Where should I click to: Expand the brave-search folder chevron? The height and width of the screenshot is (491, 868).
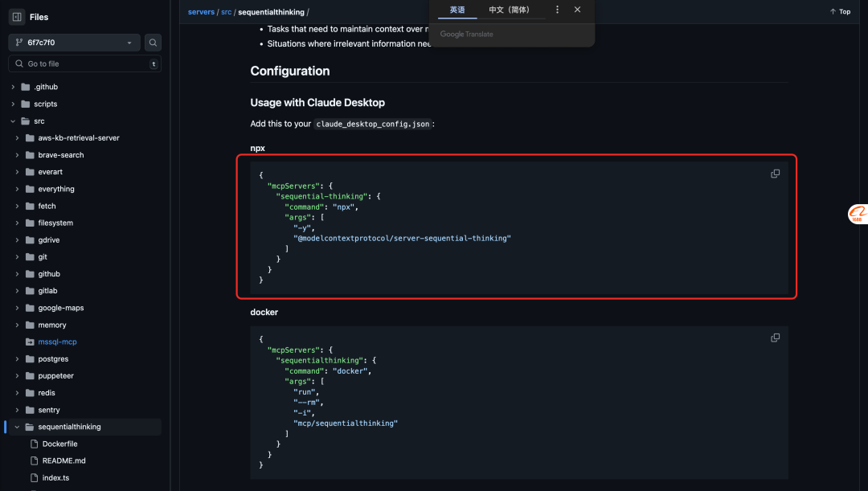[17, 155]
